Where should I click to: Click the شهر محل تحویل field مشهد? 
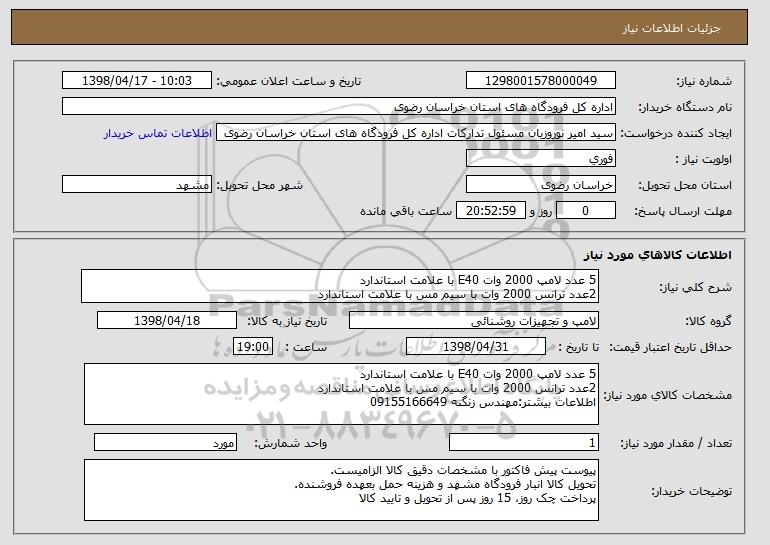click(137, 185)
